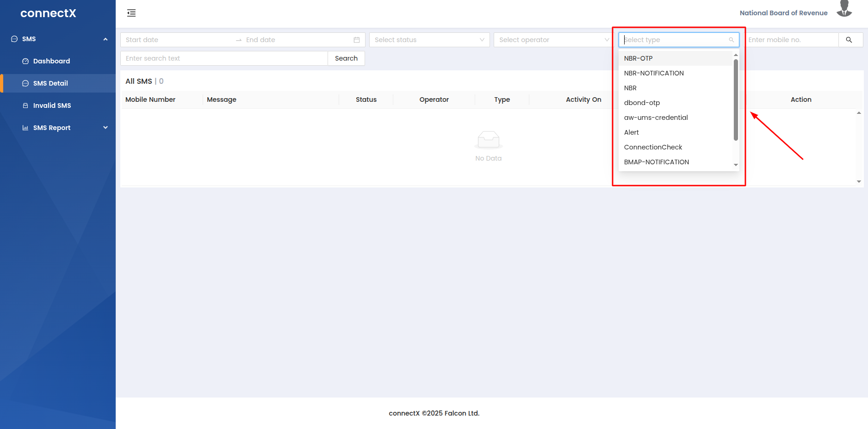This screenshot has width=868, height=429.
Task: Open Dashboard from the sidebar
Action: (x=51, y=61)
